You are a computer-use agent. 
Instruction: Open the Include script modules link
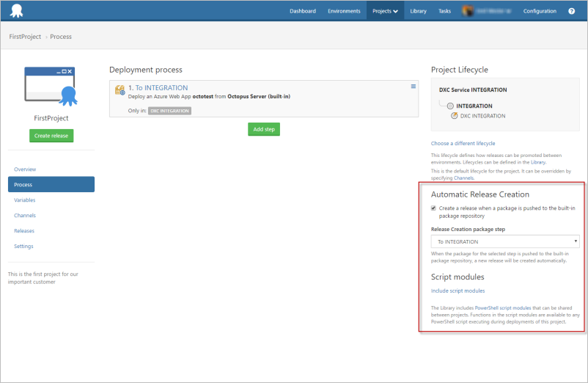click(x=457, y=291)
